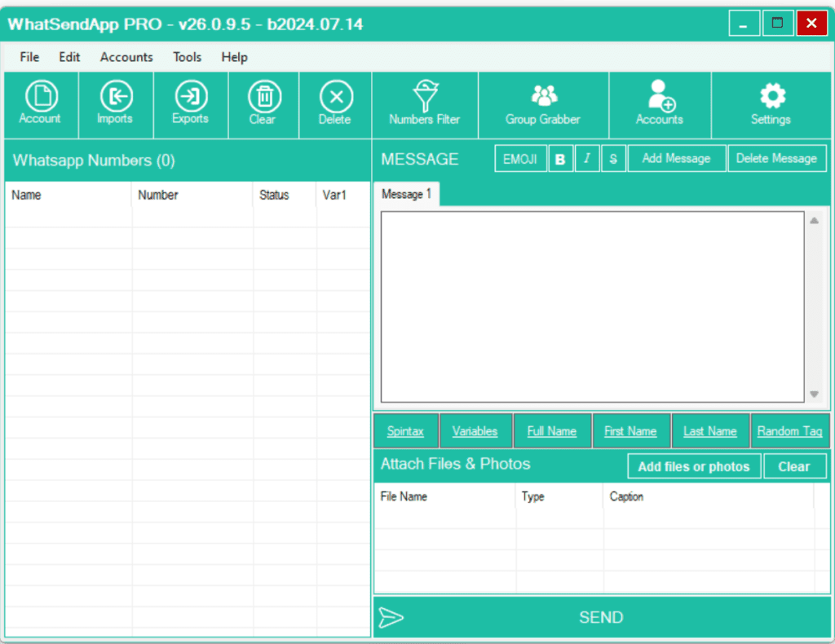The image size is (835, 644).
Task: Click the Add Message button
Action: 676,159
